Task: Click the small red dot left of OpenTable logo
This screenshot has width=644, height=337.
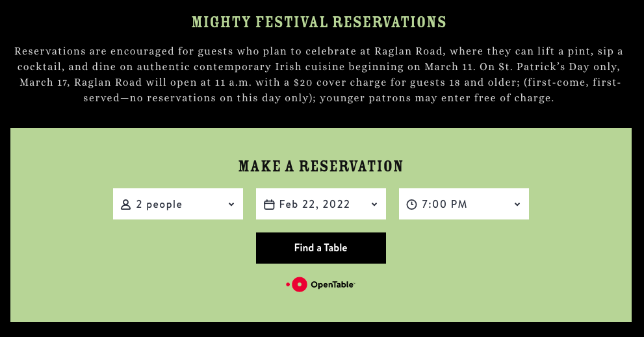Action: coord(287,284)
